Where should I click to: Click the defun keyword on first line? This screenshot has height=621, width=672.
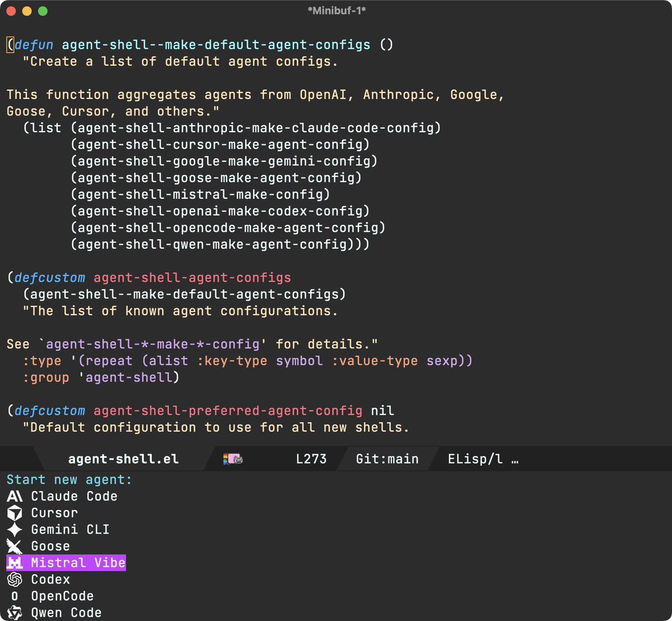point(34,45)
